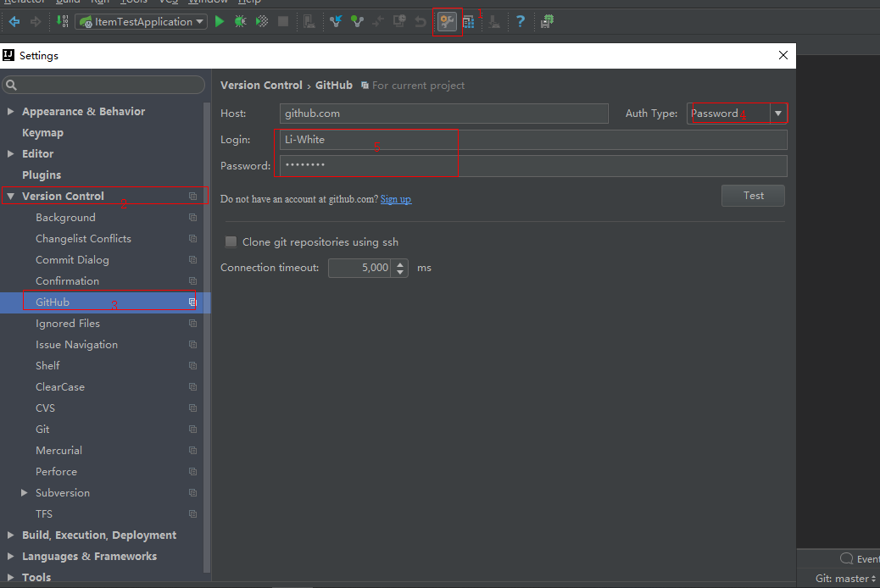The height and width of the screenshot is (588, 880).
Task: Click the Sign up link
Action: (396, 200)
